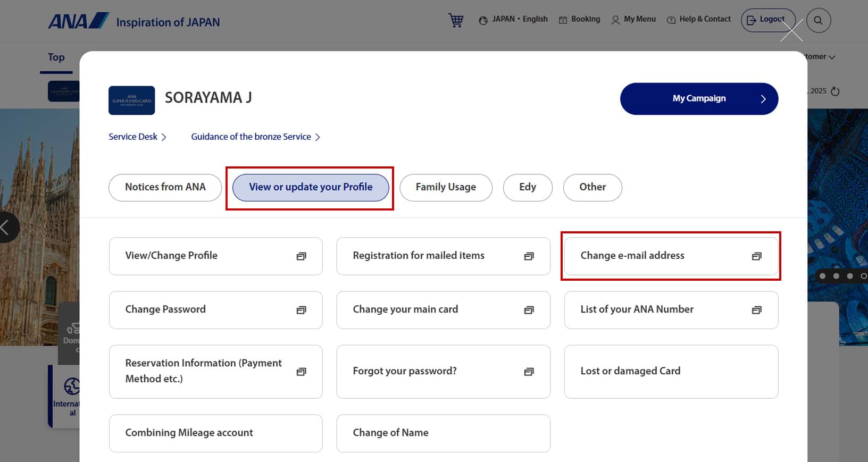Open the ANA Super Flyers card image

131,100
